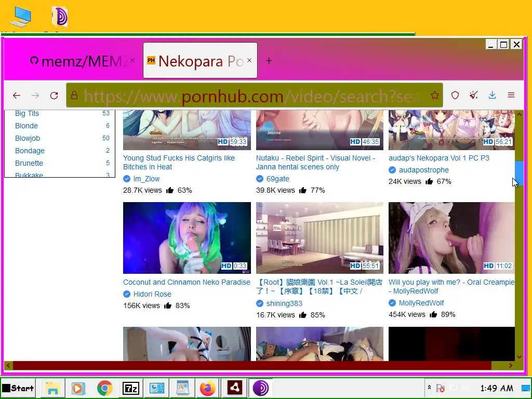Select the Nekopara tab
The image size is (532, 399).
click(200, 60)
